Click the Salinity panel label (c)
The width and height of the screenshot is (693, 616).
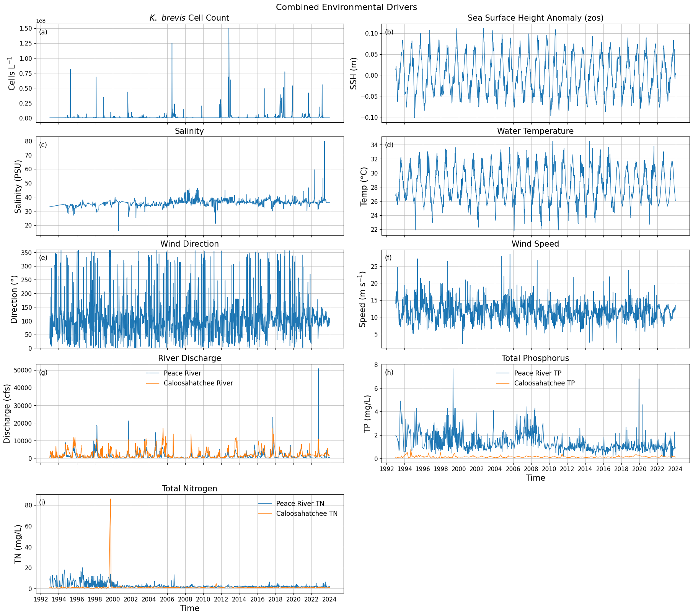pyautogui.click(x=42, y=145)
